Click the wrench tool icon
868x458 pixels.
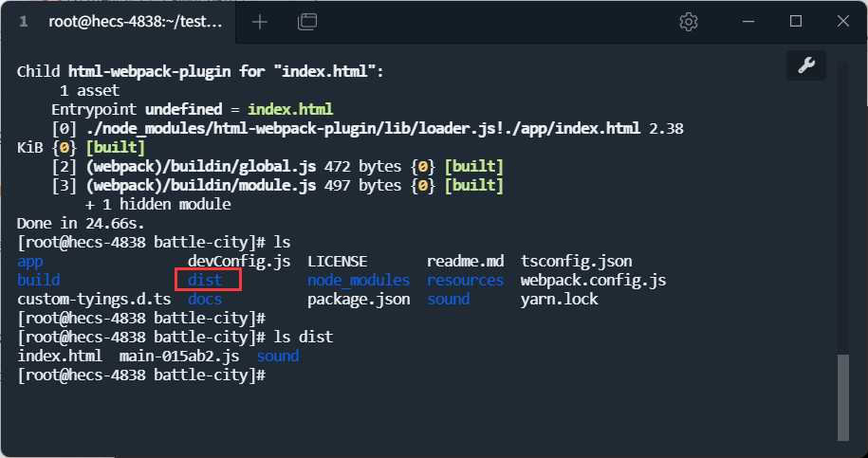coord(806,64)
